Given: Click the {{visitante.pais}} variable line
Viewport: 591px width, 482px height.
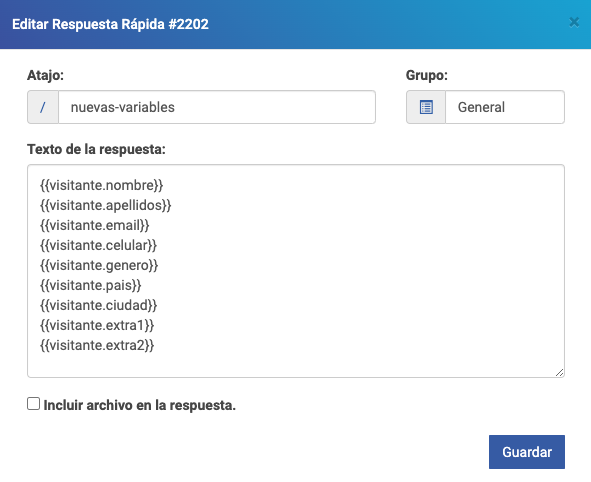Looking at the screenshot, I should 90,285.
